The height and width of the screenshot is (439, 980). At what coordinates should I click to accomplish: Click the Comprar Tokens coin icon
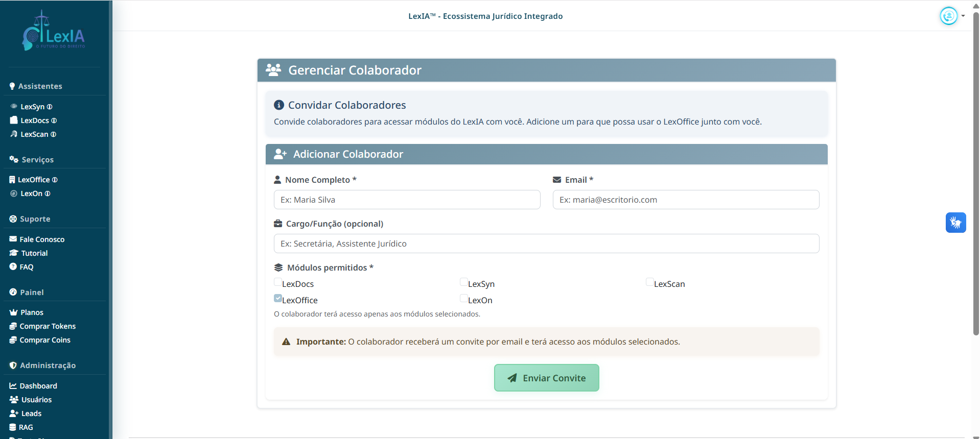[x=12, y=326]
